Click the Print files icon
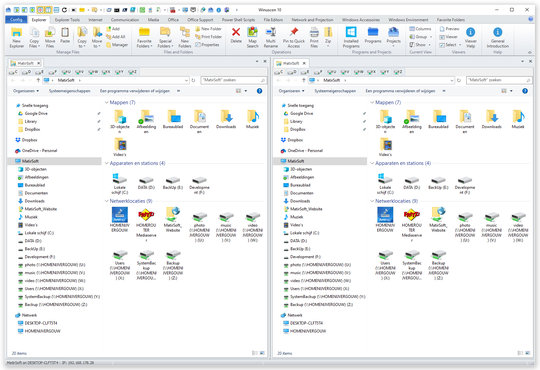Image resolution: width=540 pixels, height=370 pixels. [x=314, y=37]
